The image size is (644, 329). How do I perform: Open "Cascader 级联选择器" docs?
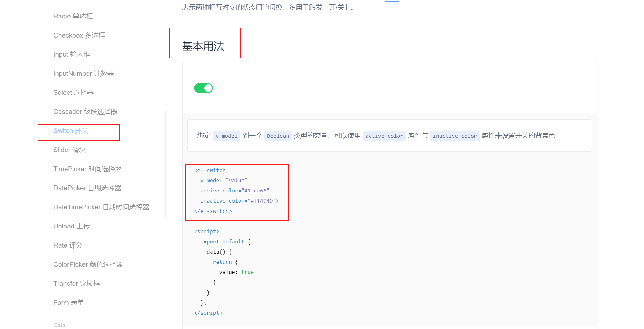[86, 111]
